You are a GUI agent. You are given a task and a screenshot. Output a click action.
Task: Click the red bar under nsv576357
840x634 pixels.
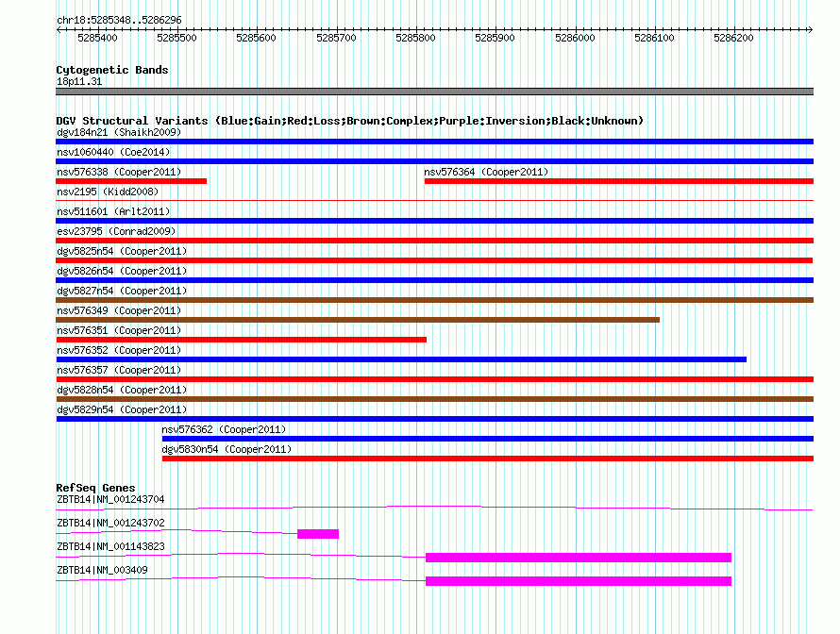[434, 379]
